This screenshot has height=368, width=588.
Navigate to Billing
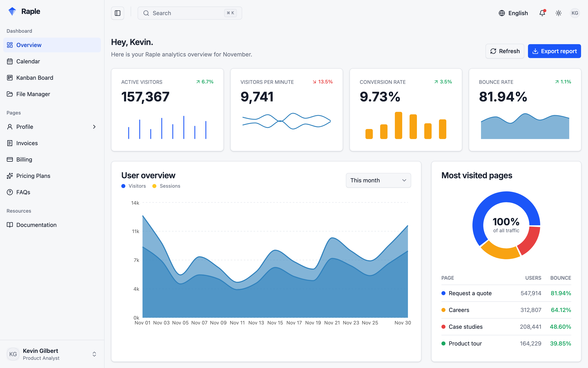[x=52, y=159]
